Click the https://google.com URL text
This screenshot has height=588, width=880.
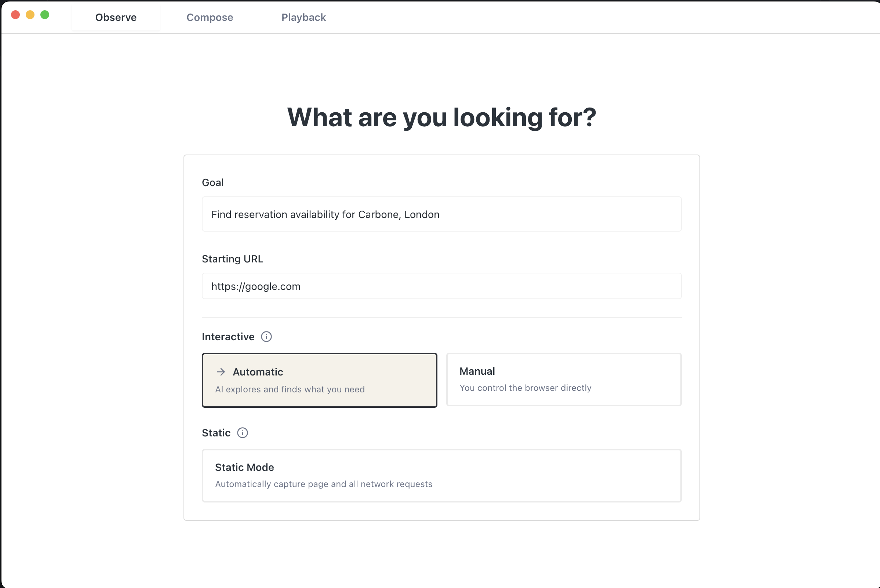[x=255, y=286]
